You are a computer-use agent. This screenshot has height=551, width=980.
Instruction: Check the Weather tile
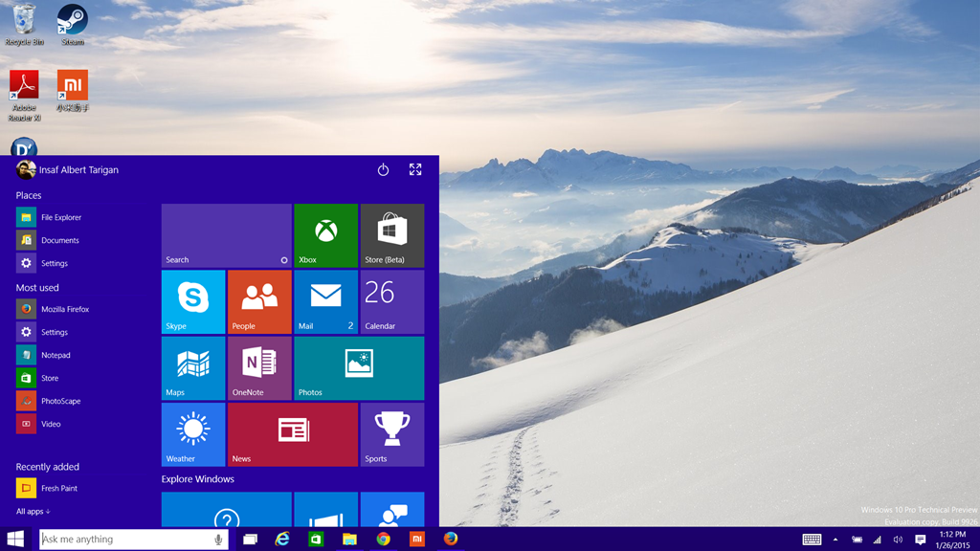[190, 434]
